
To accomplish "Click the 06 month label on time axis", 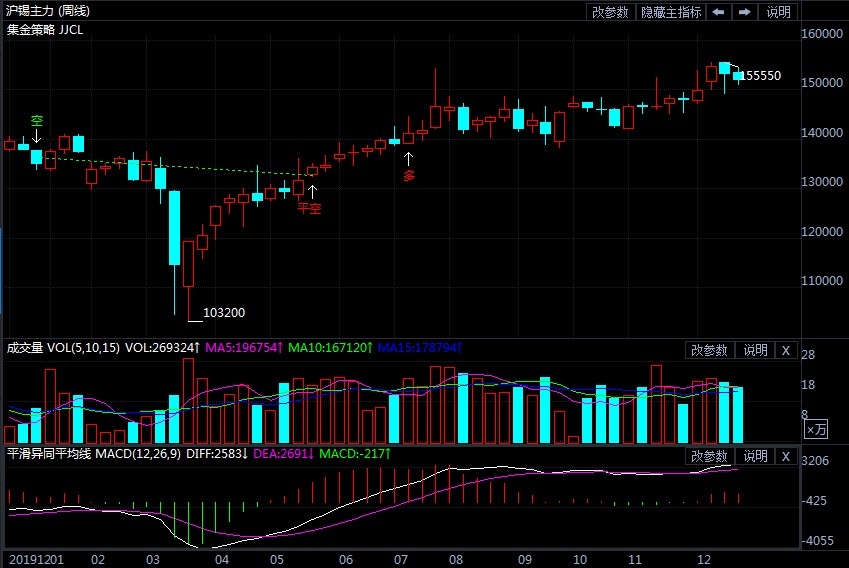I will pos(345,559).
